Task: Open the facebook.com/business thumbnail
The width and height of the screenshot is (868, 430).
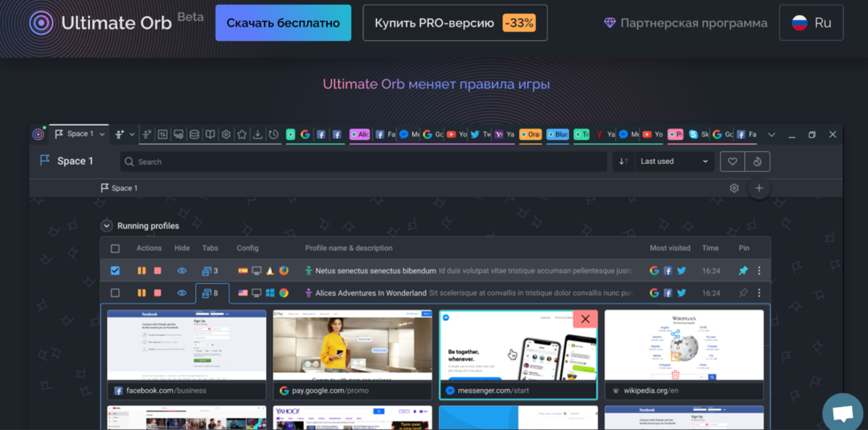Action: (x=186, y=354)
